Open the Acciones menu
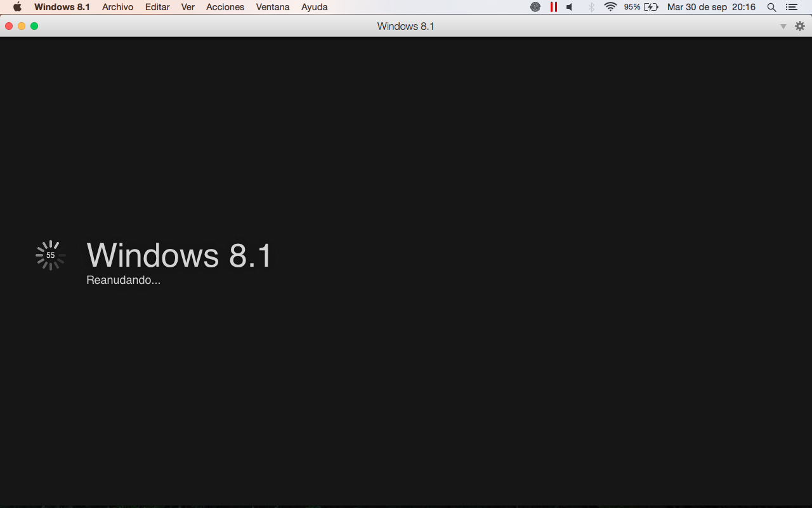 pos(225,7)
